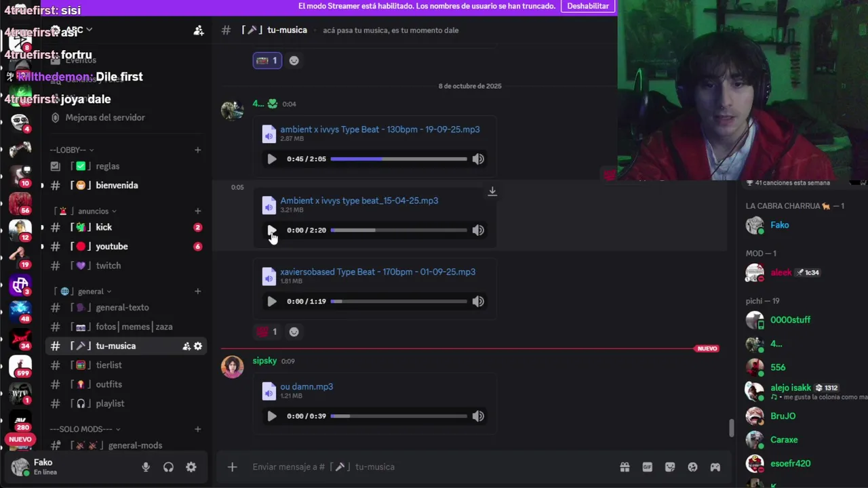The image size is (868, 488).
Task: Open the sticker picker
Action: 670,467
